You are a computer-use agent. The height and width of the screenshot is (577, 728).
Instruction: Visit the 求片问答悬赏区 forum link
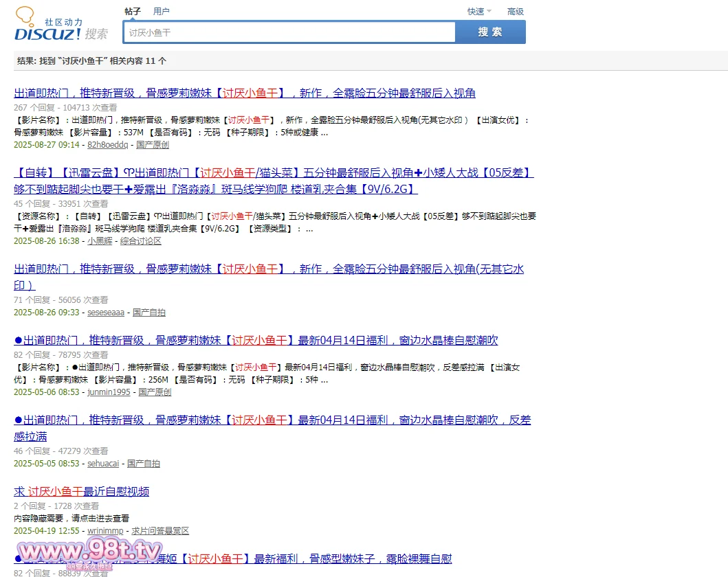[x=160, y=531]
